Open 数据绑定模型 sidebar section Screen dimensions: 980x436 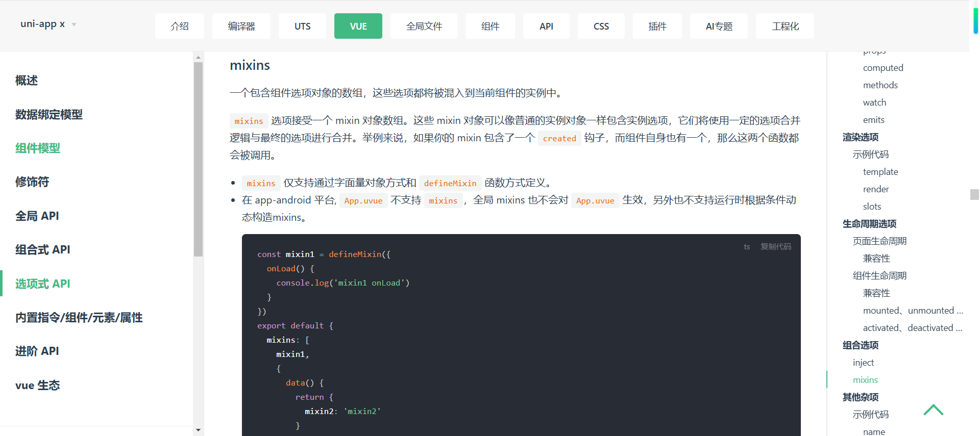coord(49,114)
